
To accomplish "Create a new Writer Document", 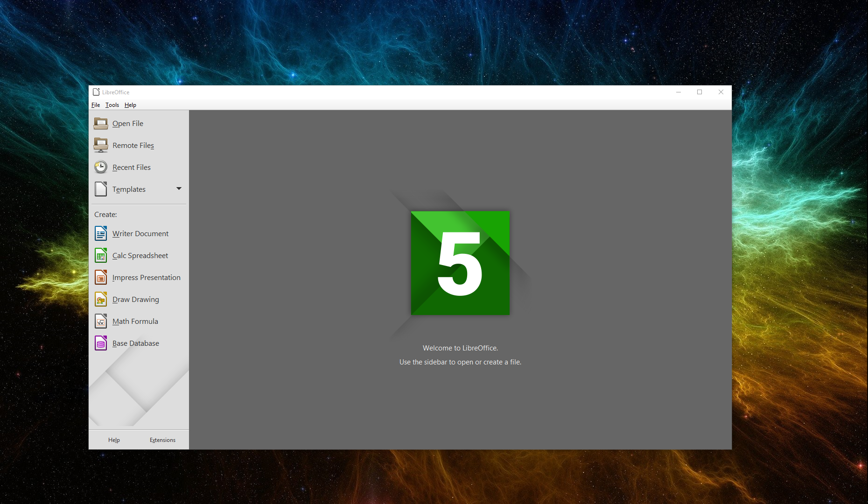I will tap(140, 233).
